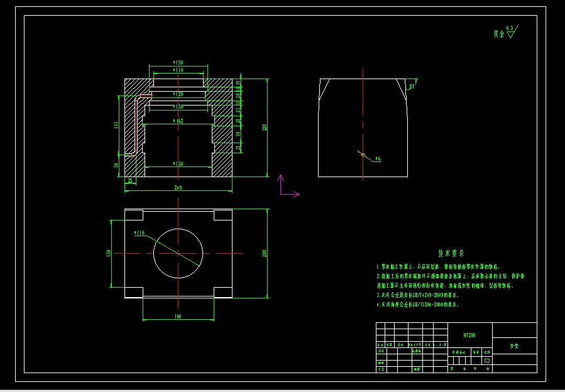Select the 39 dimension in the chain
565x392 pixels.
(x=238, y=134)
